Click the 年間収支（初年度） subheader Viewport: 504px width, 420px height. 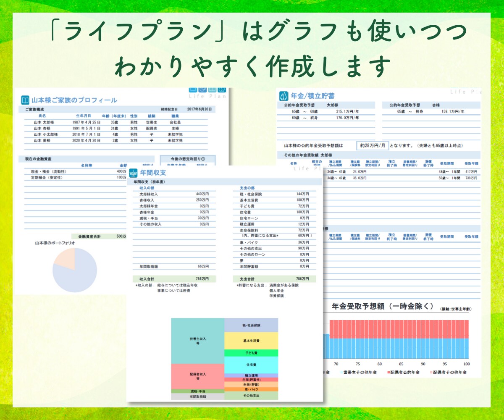tap(150, 182)
